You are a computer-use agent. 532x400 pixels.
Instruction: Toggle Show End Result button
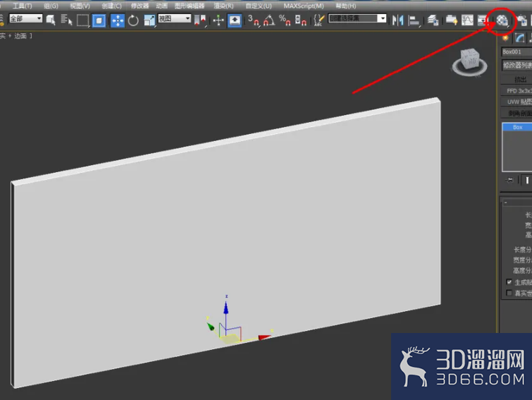526,181
